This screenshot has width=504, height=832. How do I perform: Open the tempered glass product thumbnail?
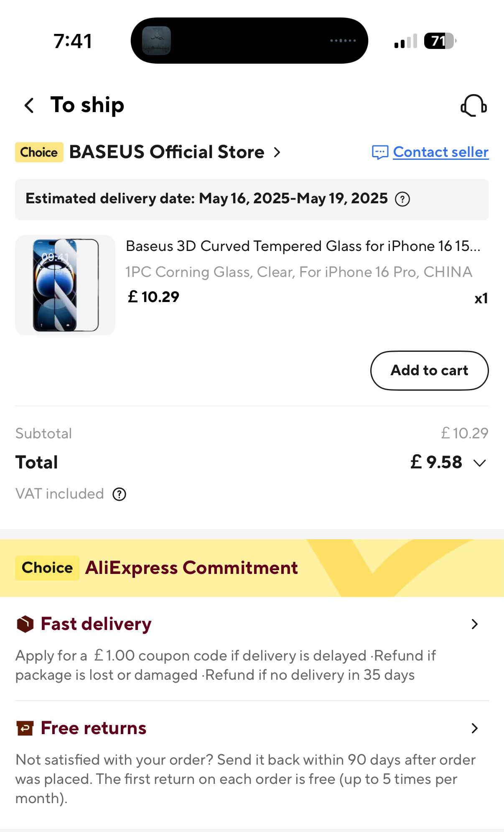click(65, 285)
